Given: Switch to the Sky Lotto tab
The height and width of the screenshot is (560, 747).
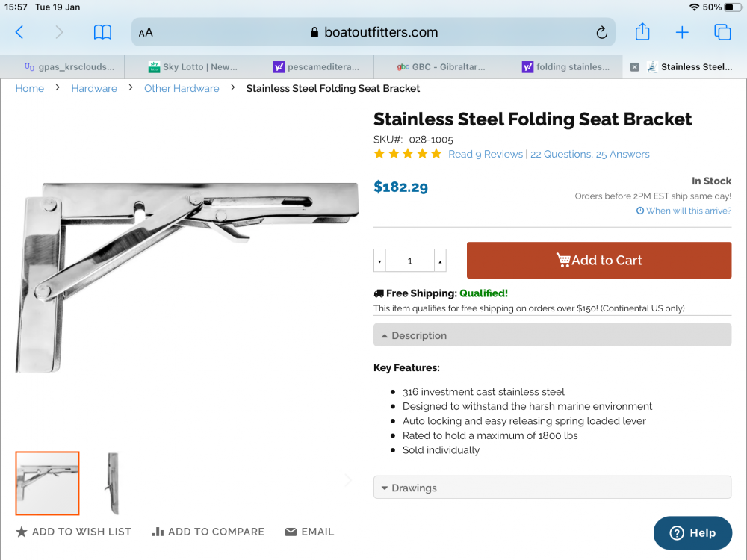Looking at the screenshot, I should tap(193, 67).
